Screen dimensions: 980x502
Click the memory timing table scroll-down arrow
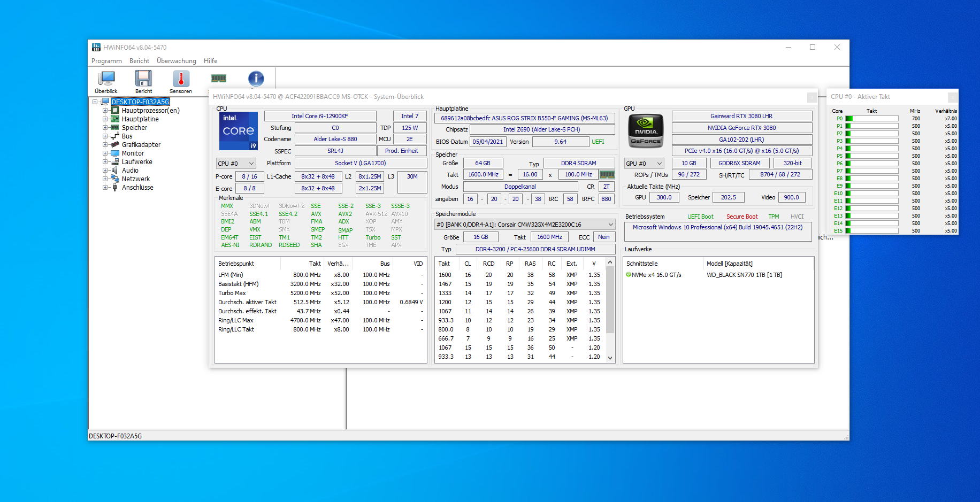click(610, 358)
